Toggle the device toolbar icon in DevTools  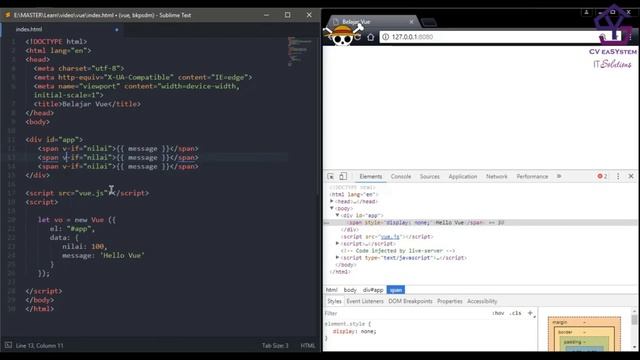(343, 176)
